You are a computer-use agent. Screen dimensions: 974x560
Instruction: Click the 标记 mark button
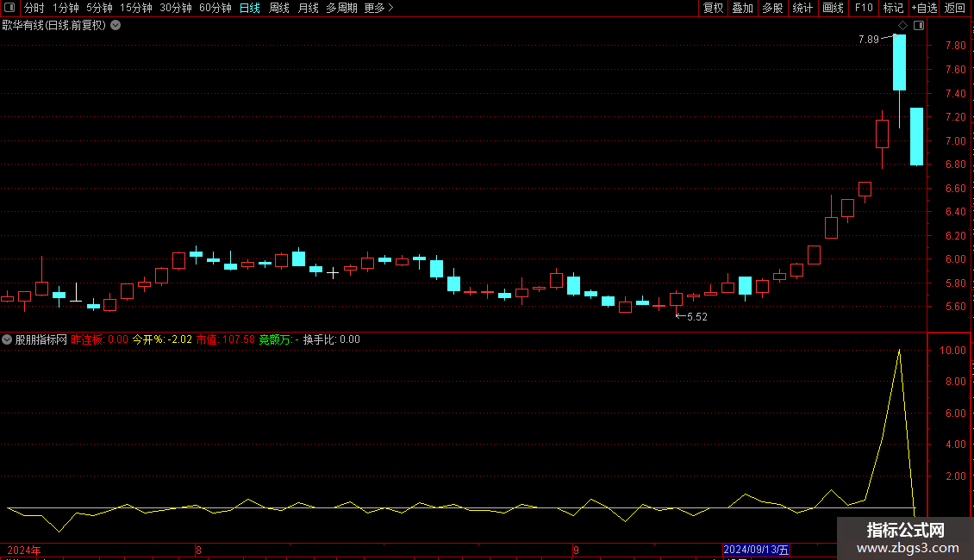pos(893,8)
